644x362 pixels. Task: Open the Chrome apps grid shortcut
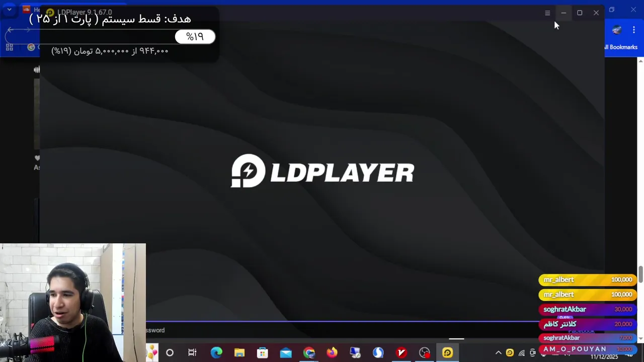[9, 47]
